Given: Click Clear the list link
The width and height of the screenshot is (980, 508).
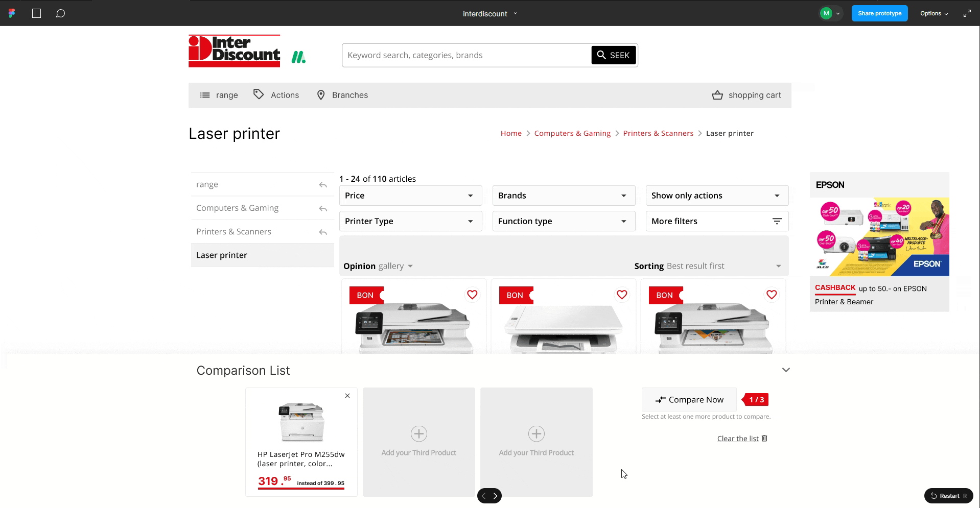Looking at the screenshot, I should (x=738, y=439).
